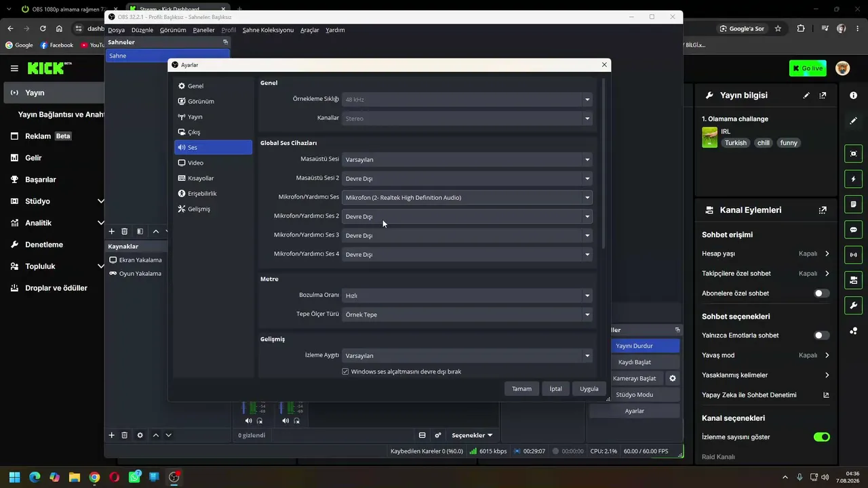This screenshot has width=868, height=488.
Task: Open the Dosya menu in OBS
Action: [116, 30]
